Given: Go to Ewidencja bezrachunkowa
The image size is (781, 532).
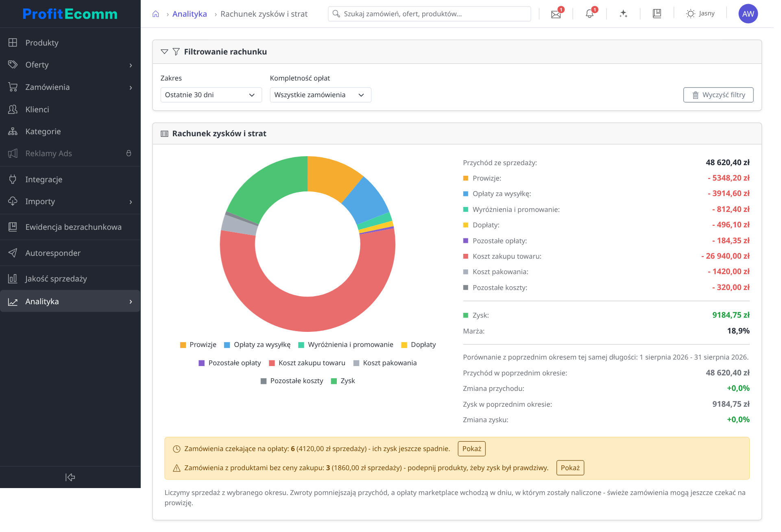Looking at the screenshot, I should [x=70, y=227].
